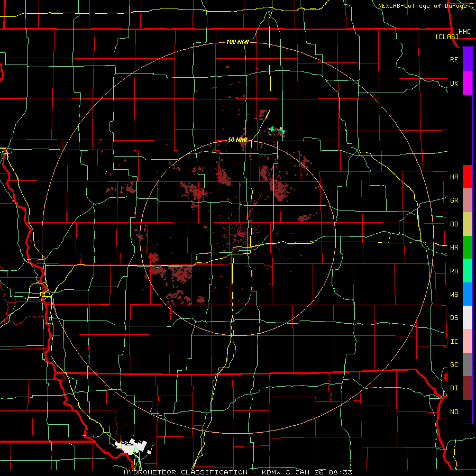
Task: Click the WS blue legend swatch
Action: click(467, 294)
